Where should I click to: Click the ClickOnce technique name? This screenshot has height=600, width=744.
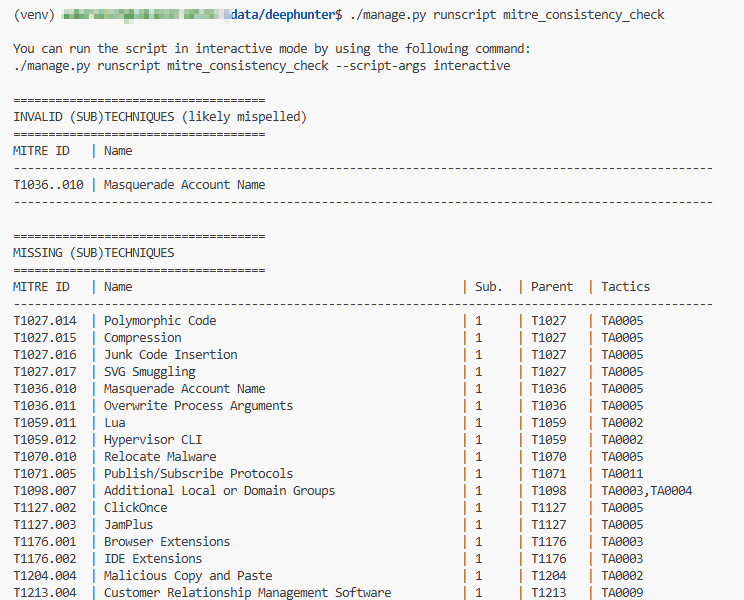135,508
